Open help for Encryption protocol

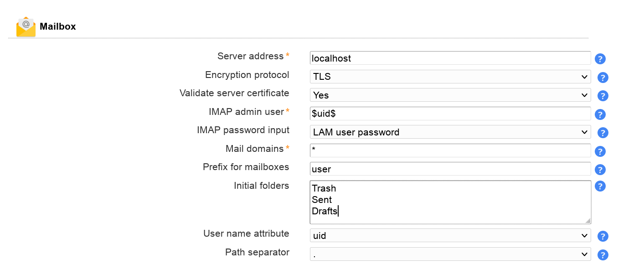coord(603,78)
